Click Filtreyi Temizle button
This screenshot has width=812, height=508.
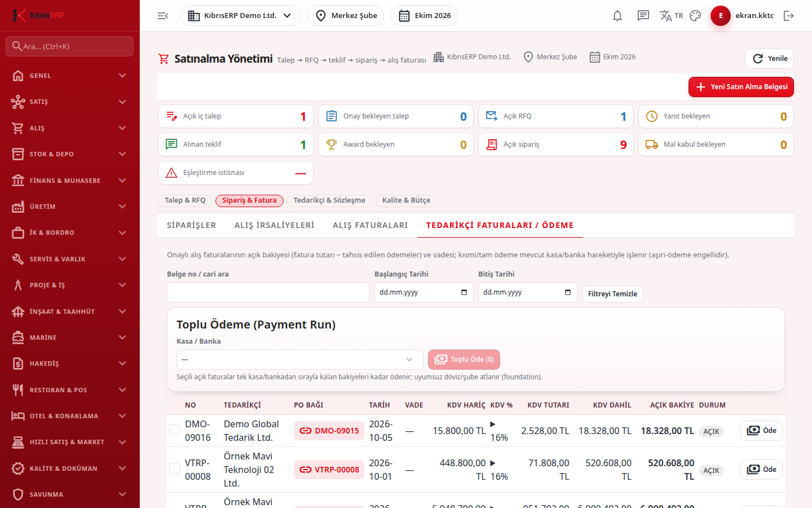[612, 294]
